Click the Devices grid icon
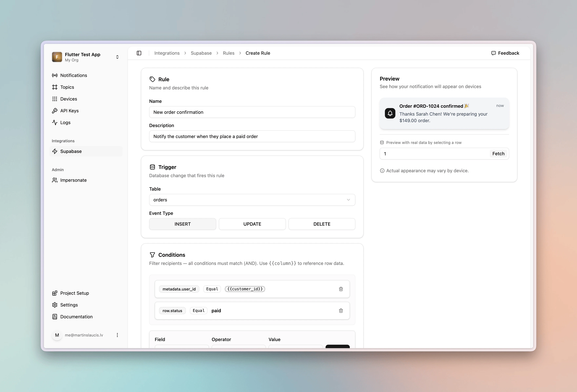 coord(55,99)
